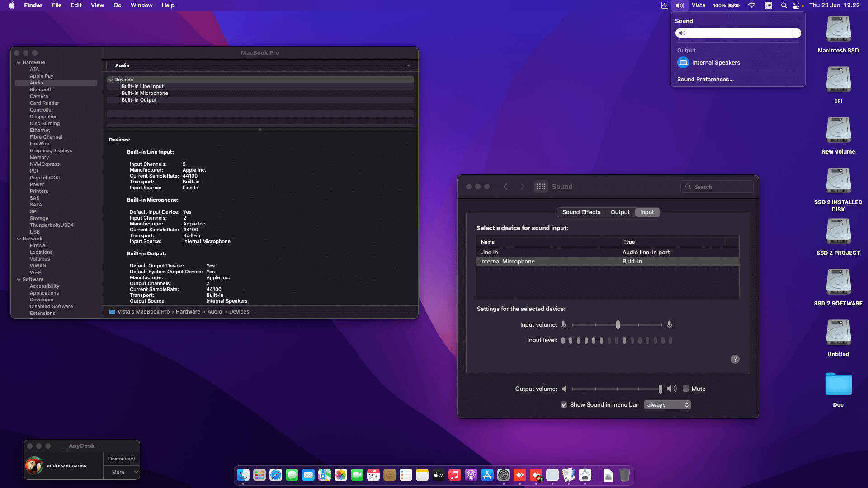Adjust Output volume slider knob
The width and height of the screenshot is (868, 488).
click(660, 389)
